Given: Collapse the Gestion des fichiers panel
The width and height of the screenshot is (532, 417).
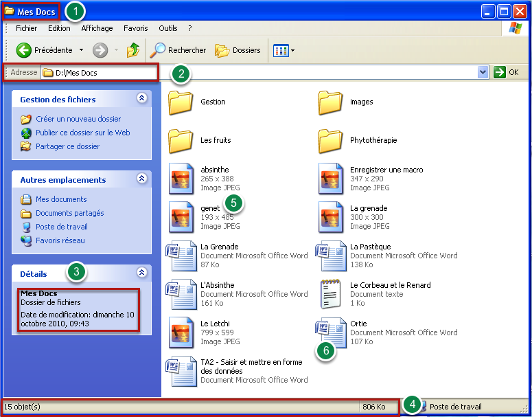Looking at the screenshot, I should tap(142, 98).
